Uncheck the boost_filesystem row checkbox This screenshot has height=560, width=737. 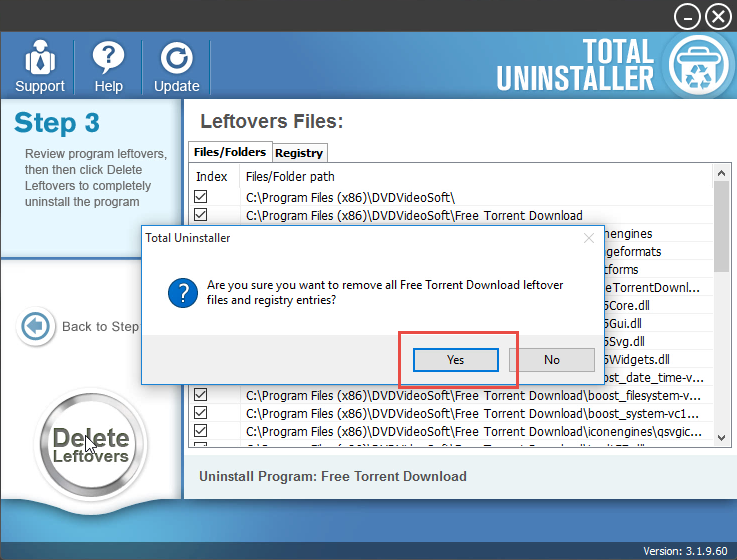point(201,394)
